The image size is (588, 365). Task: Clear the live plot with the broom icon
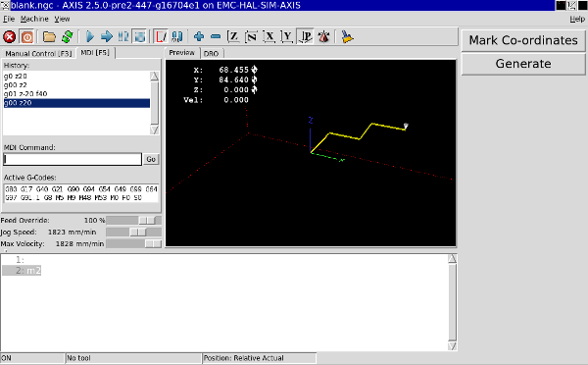[x=347, y=37]
